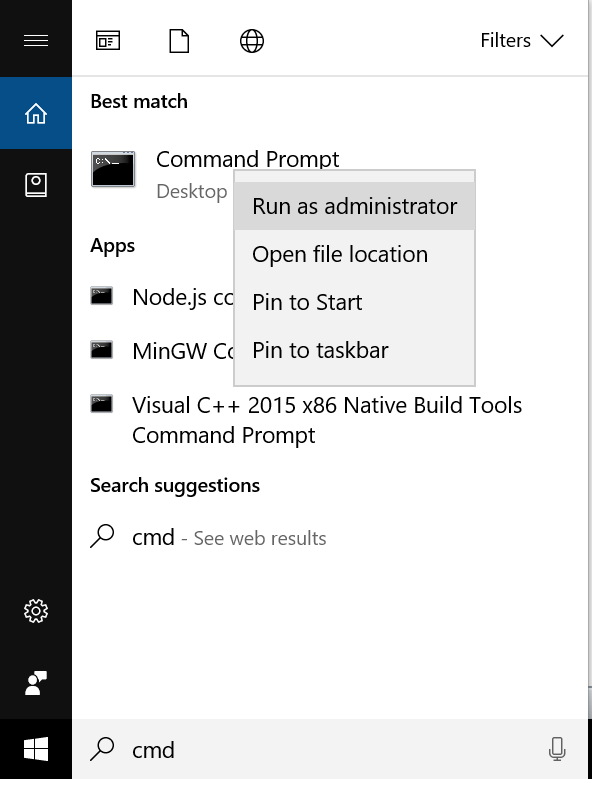The width and height of the screenshot is (592, 788).
Task: Select Pin to taskbar option
Action: (x=354, y=350)
